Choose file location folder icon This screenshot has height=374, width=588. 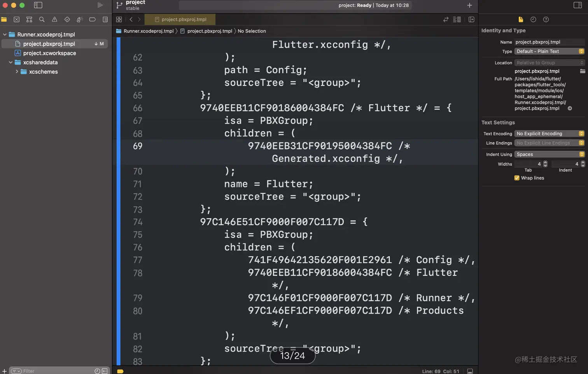coord(582,71)
